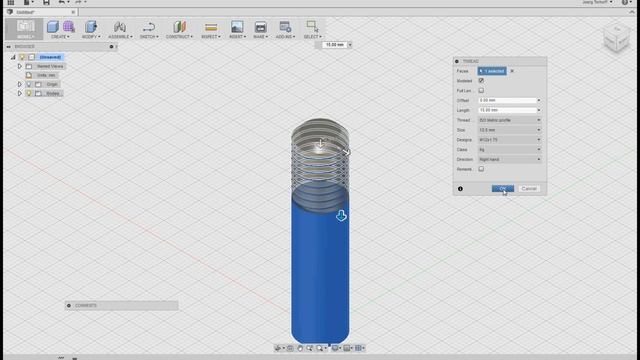
Task: Click the Thread dialog info icon
Action: [460, 189]
